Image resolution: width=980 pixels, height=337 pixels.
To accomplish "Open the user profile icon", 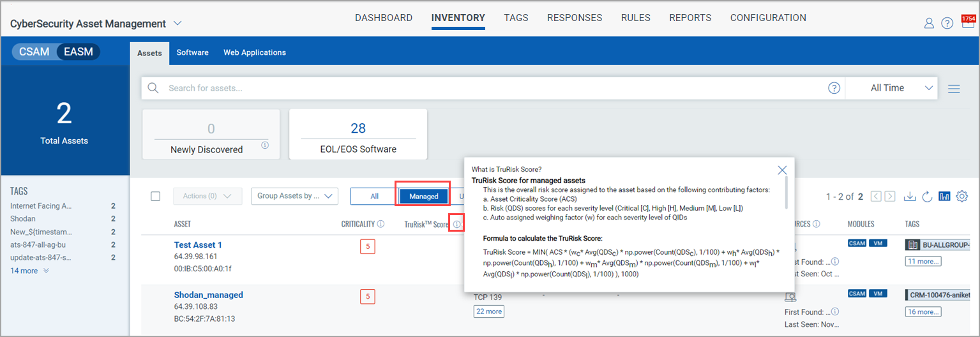I will 929,23.
